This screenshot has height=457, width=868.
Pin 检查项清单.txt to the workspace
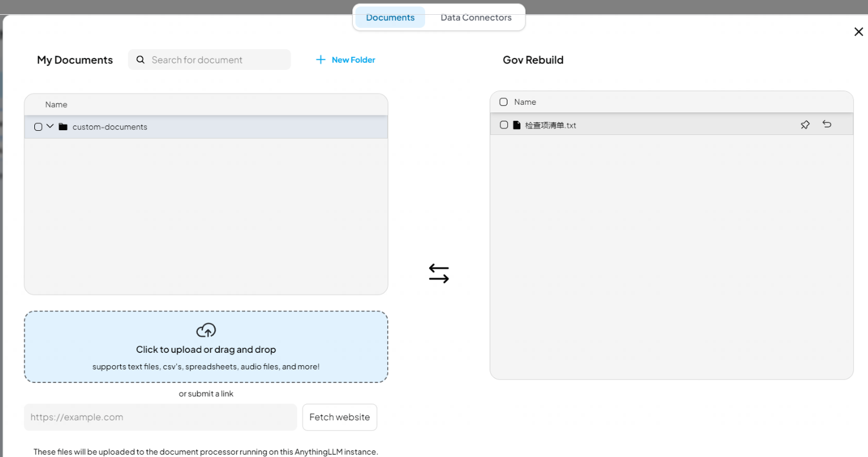(x=805, y=124)
